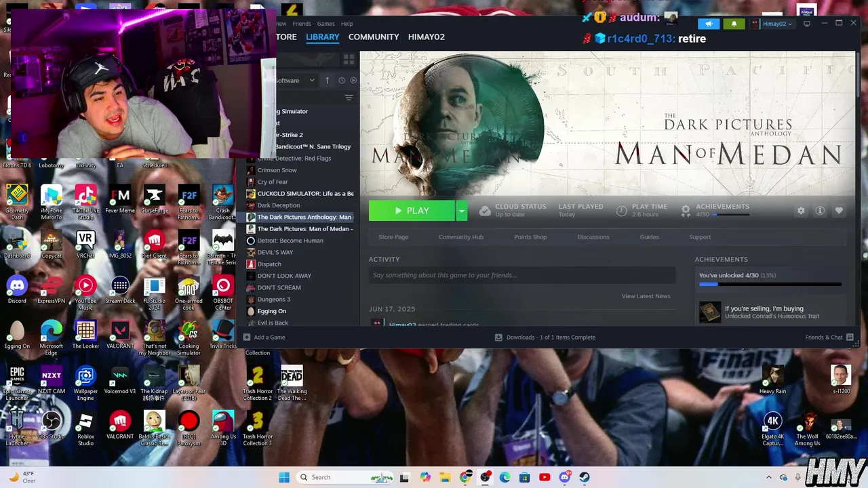Open Guides link

[x=649, y=237]
